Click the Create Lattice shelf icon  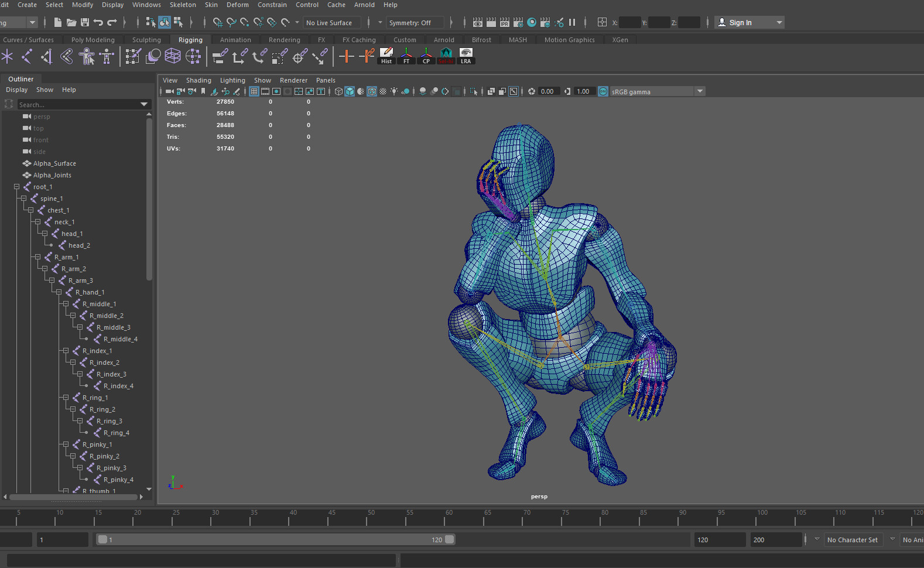point(173,56)
